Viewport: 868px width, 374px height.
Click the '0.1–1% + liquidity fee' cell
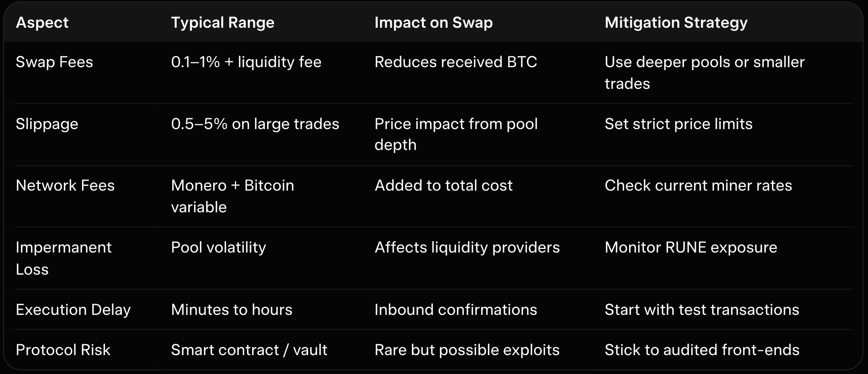pyautogui.click(x=246, y=62)
